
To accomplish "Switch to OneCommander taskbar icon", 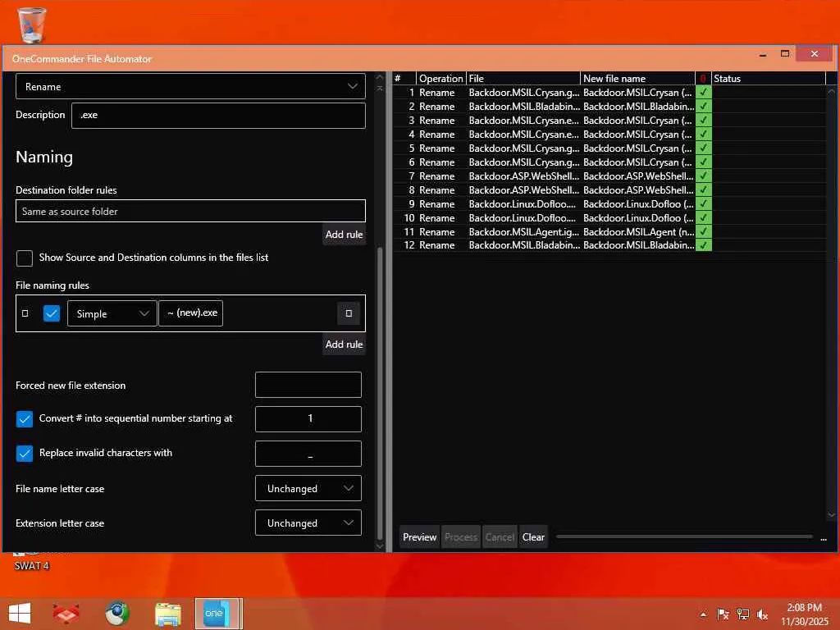I will [218, 614].
